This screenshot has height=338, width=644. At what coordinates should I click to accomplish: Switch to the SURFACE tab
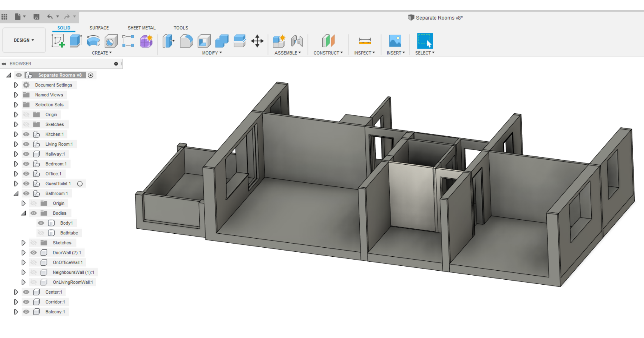tap(99, 28)
